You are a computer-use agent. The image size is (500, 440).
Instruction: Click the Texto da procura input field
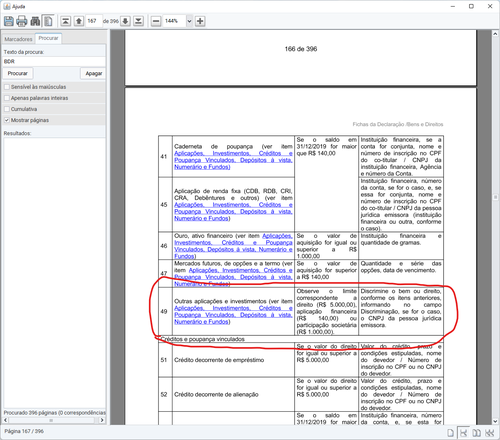click(x=54, y=61)
